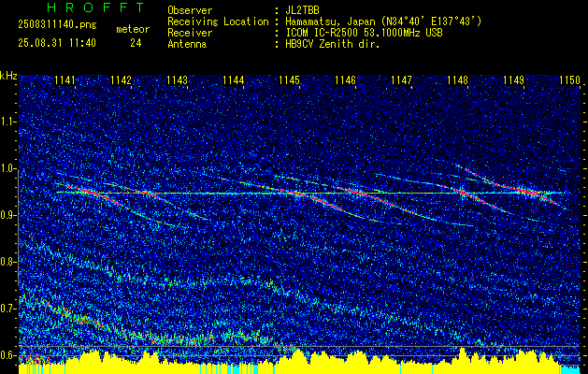The width and height of the screenshot is (588, 374).
Task: Click the 1150 time axis marker
Action: (569, 80)
